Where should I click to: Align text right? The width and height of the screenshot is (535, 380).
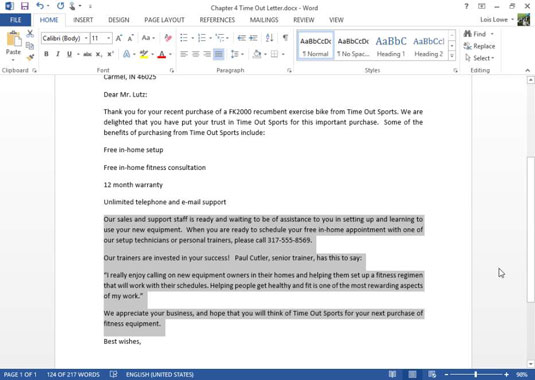(x=207, y=54)
